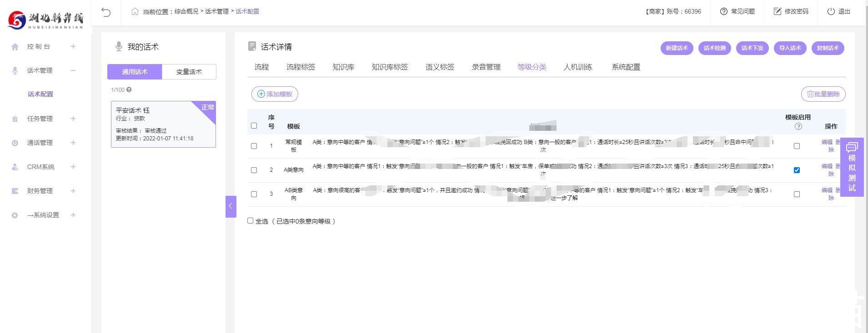Screen dimensions: 868x333
Task: Click the 通话管理 phone icon in sidebar
Action: coord(15,143)
